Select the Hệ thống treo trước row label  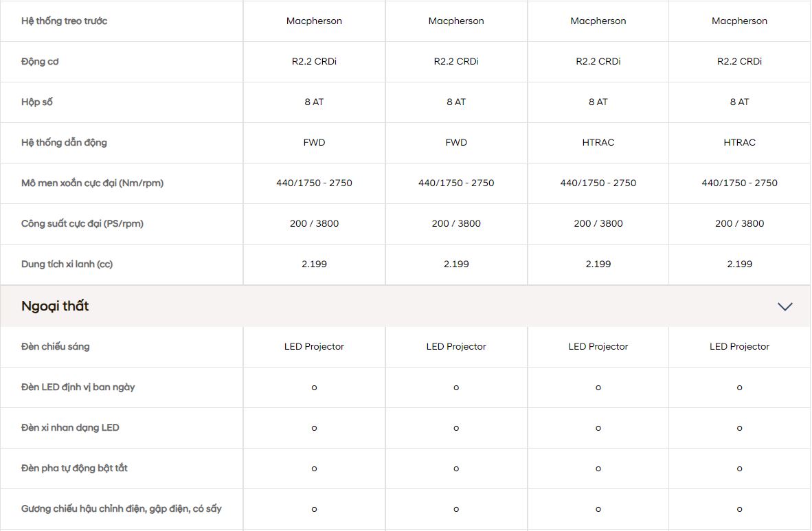pyautogui.click(x=64, y=21)
